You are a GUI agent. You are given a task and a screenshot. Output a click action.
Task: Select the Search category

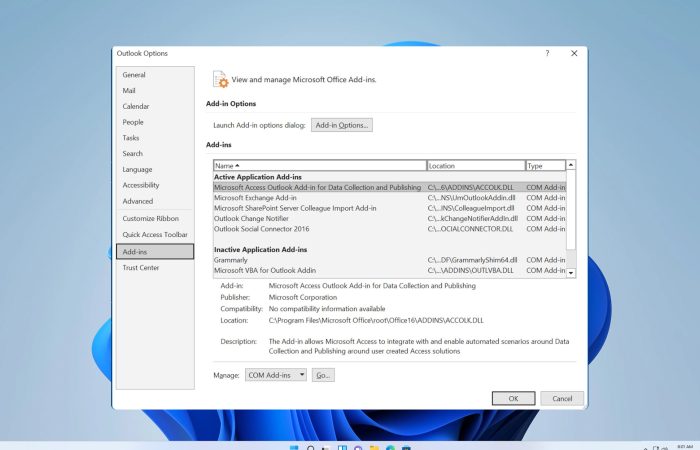pyautogui.click(x=155, y=154)
